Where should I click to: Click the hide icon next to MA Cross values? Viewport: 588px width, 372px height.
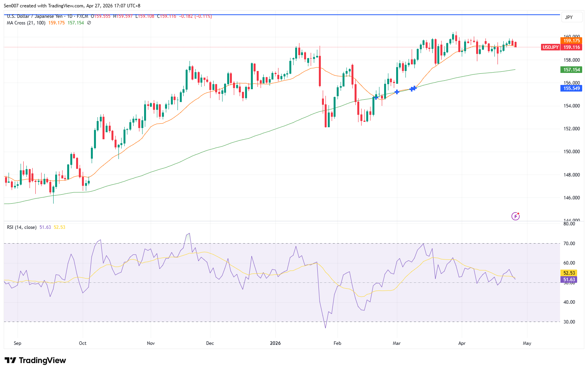pos(89,23)
